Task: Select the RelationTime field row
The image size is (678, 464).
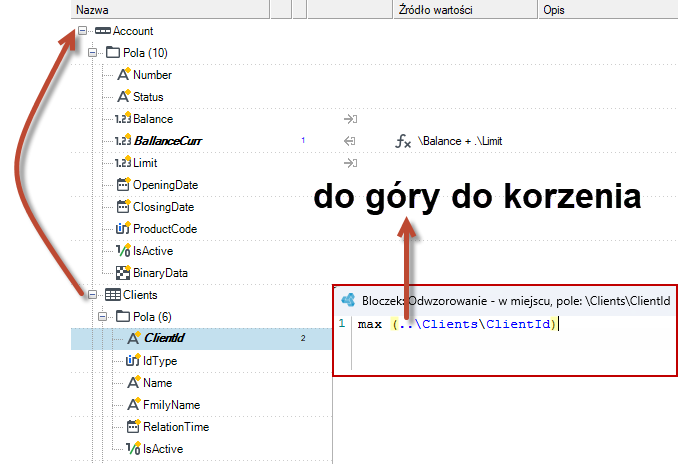Action: coord(176,426)
